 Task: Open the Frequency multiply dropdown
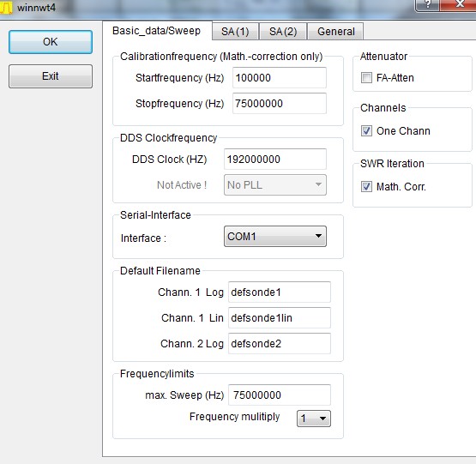314,419
